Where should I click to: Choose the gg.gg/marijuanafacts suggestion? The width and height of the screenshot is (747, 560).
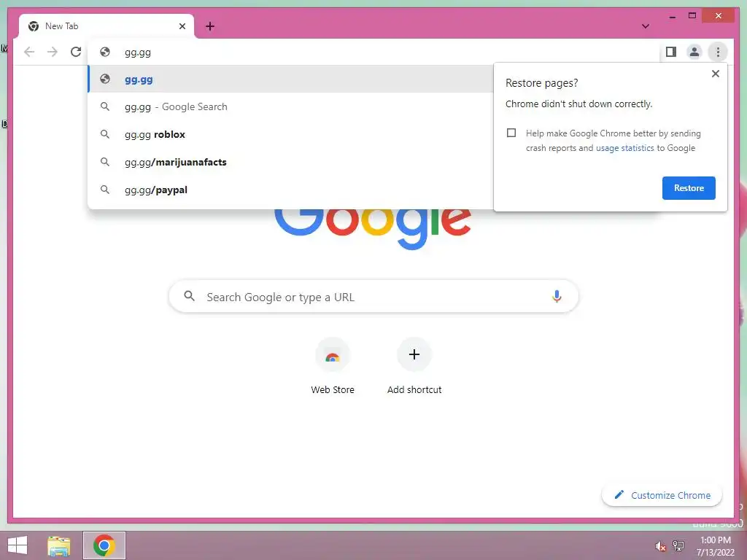point(290,162)
